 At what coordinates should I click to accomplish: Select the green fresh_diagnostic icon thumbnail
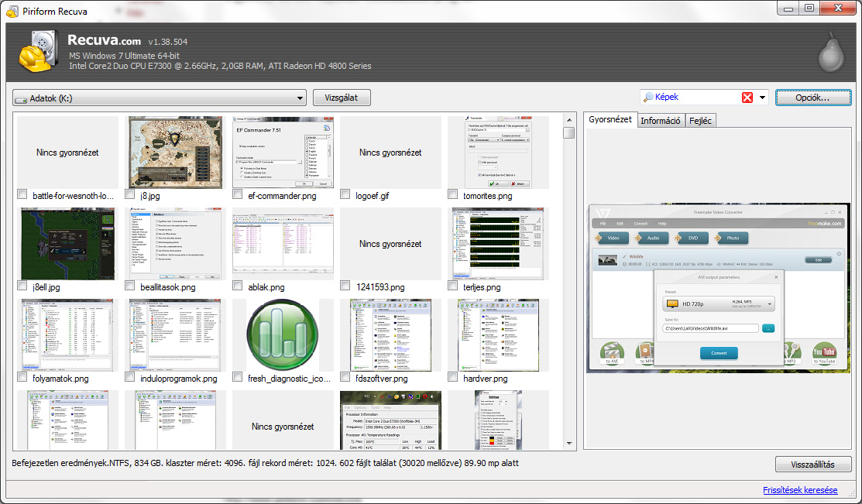[283, 334]
